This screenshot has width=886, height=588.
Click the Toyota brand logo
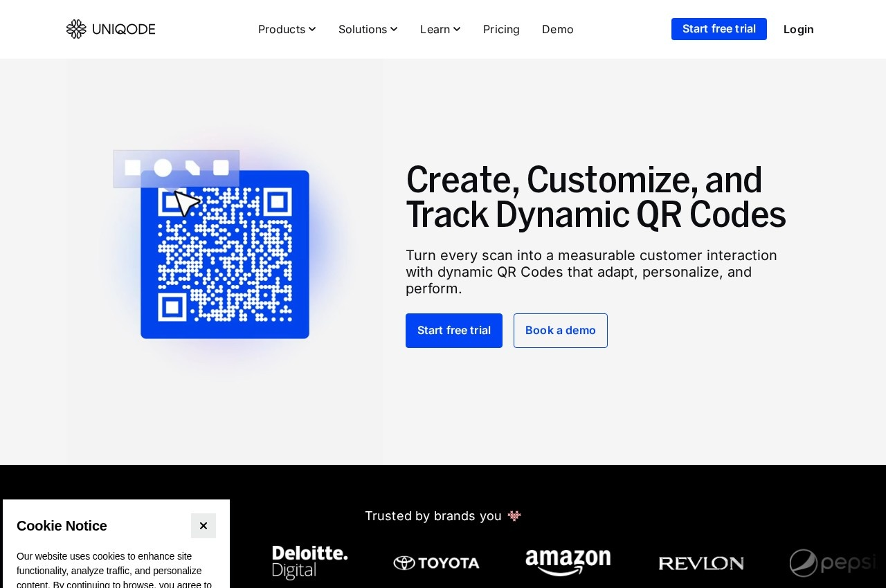(436, 563)
